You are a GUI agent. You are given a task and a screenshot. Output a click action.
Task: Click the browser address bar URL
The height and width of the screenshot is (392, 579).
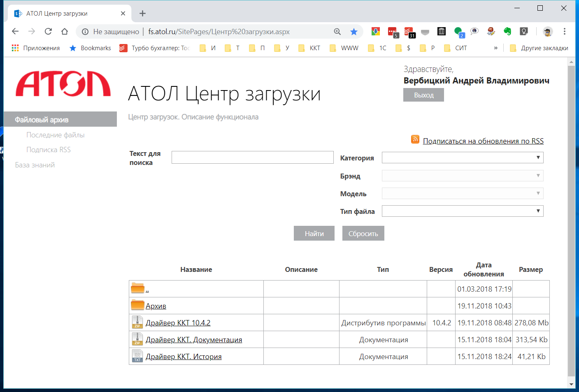[219, 32]
